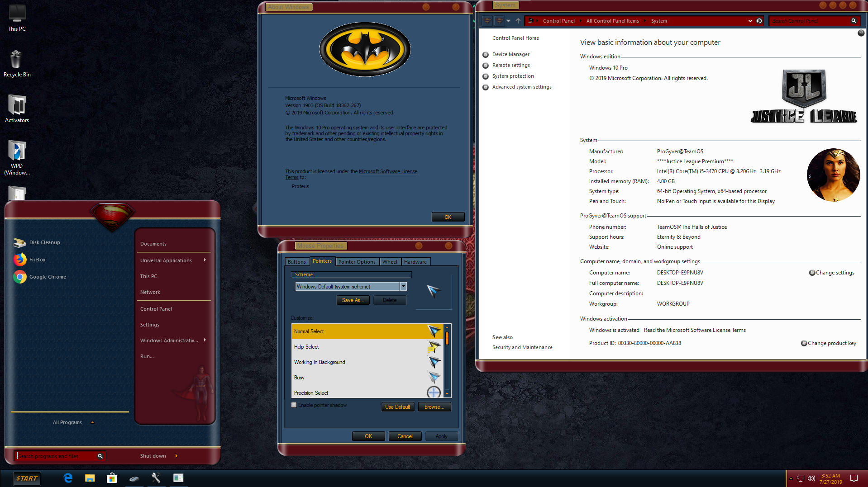
Task: Click the search magnifier in start menu
Action: 100,456
